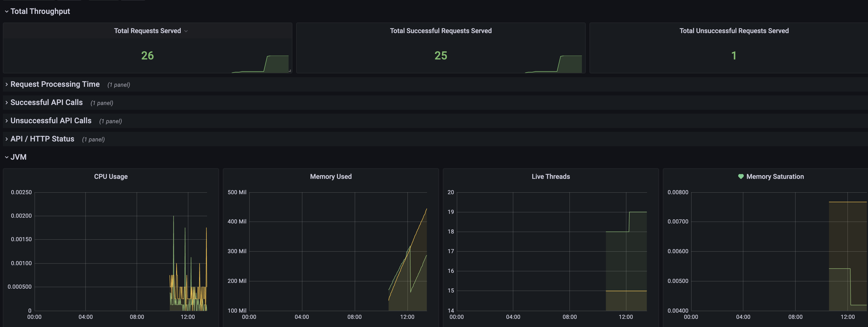Click the Live Threads panel title
Viewport: 868px width, 327px height.
coord(550,177)
